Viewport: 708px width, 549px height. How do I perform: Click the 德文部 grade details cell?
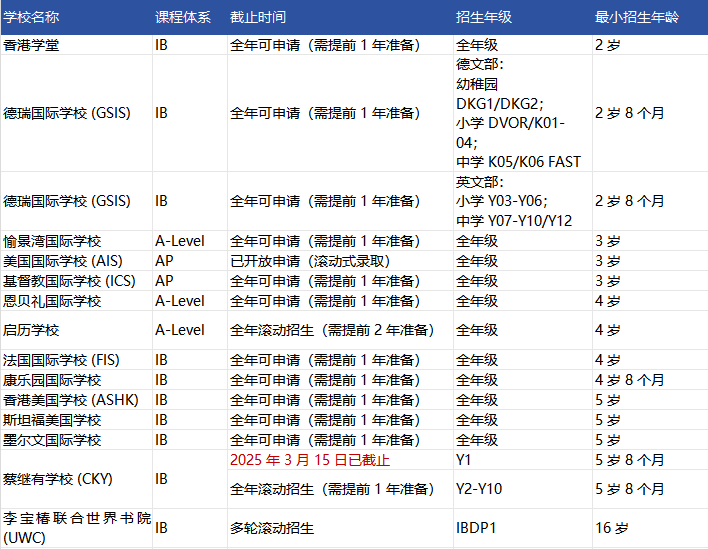pos(523,113)
